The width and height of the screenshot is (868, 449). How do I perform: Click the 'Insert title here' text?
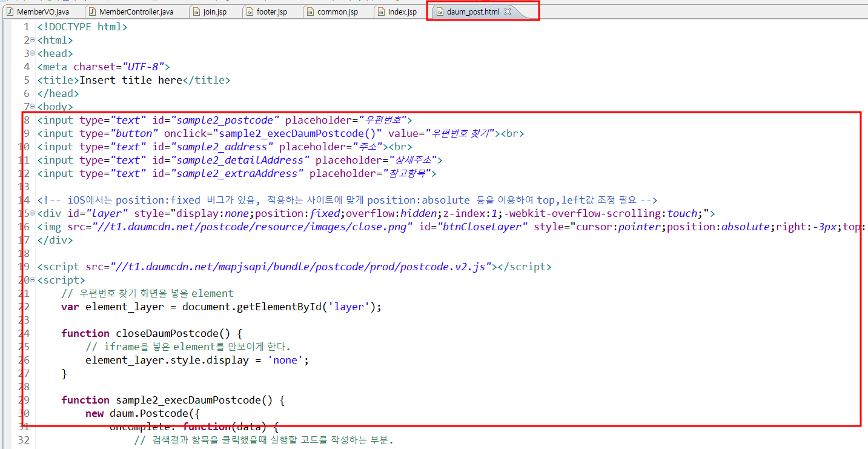point(131,80)
